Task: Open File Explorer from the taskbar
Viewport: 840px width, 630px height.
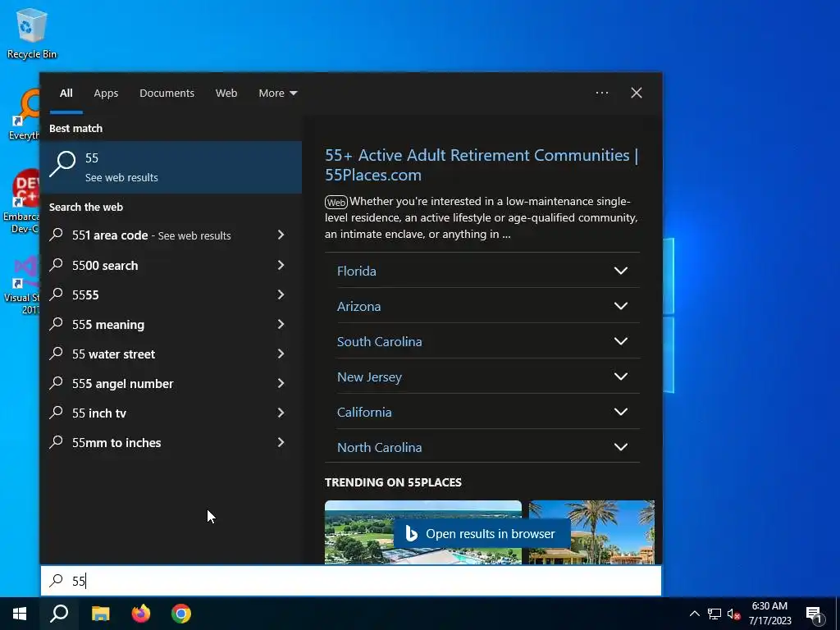Action: tap(100, 614)
